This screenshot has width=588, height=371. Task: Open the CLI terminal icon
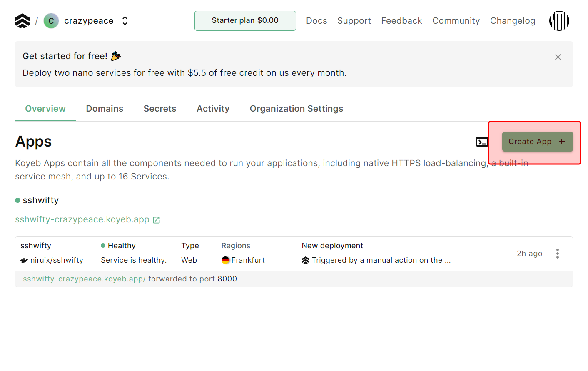coord(482,142)
